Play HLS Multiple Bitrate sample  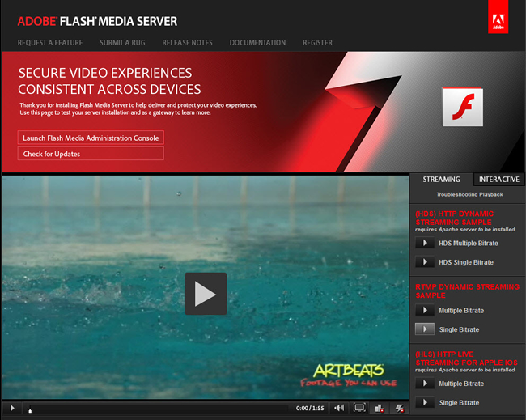(x=425, y=384)
